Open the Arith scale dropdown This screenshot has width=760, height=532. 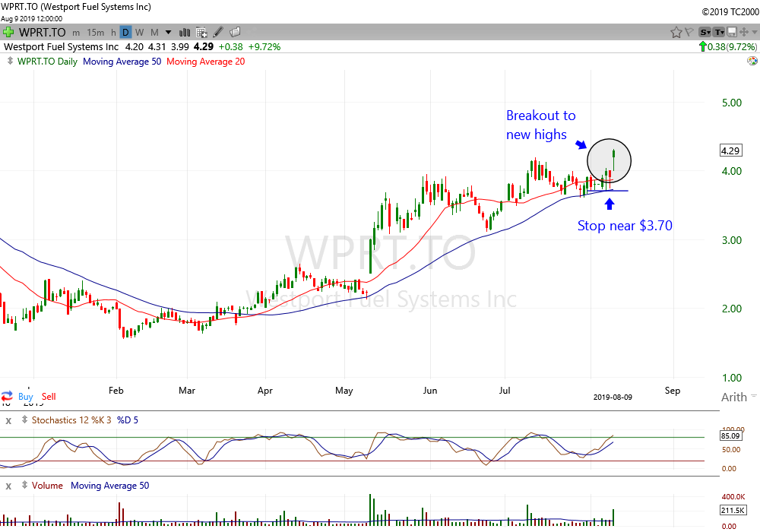click(739, 397)
